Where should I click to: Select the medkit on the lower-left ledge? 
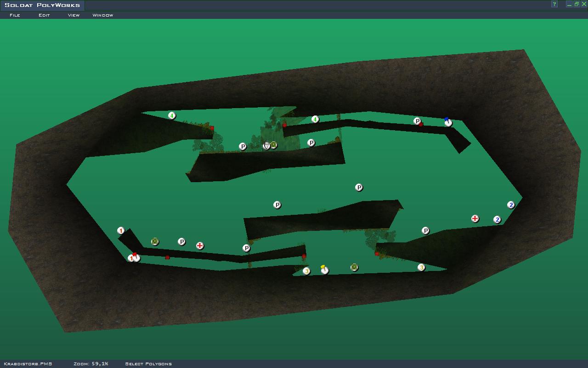[200, 246]
